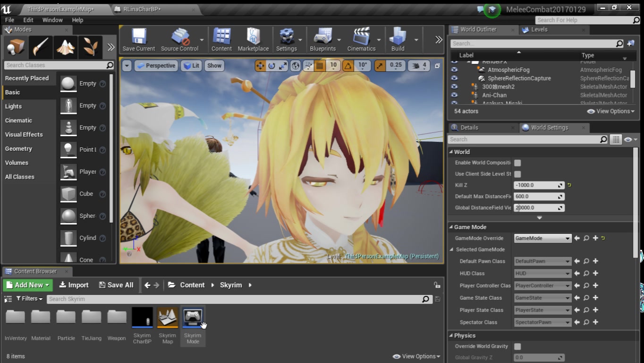Click Save Current on the toolbar
Screen dimensions: 644x363
click(x=138, y=40)
